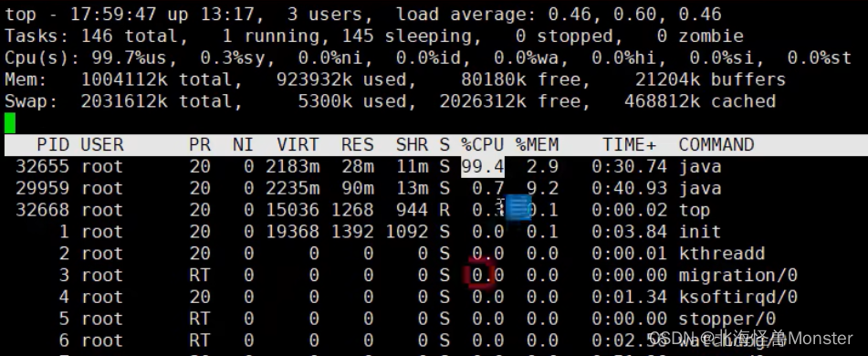Click the 1092 SHR value
This screenshot has width=868, height=356.
[x=407, y=232]
